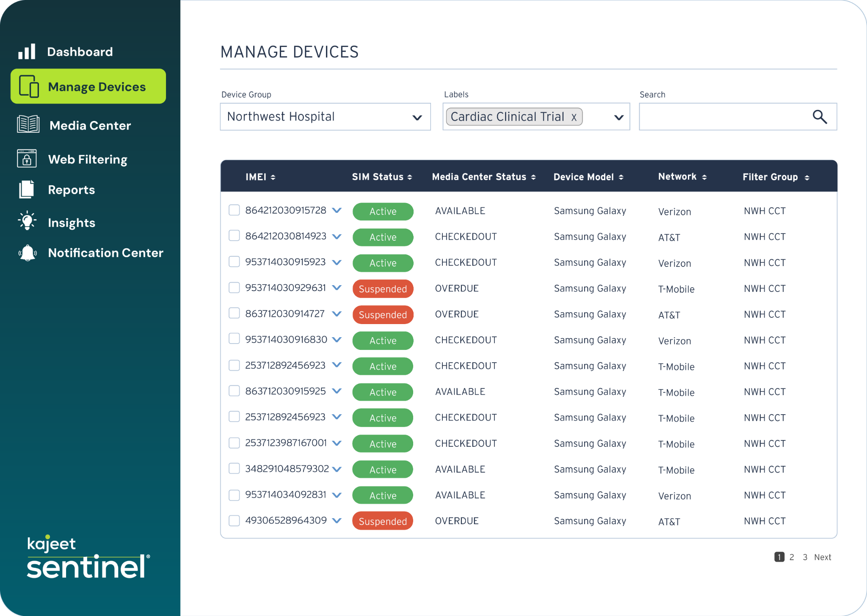Viewport: 867px width, 616px height.
Task: Click the Notification Center bell icon
Action: [x=28, y=253]
